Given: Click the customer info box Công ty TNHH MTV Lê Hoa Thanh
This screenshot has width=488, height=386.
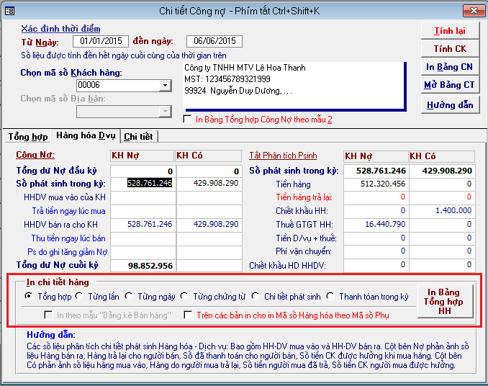Looking at the screenshot, I should [293, 86].
